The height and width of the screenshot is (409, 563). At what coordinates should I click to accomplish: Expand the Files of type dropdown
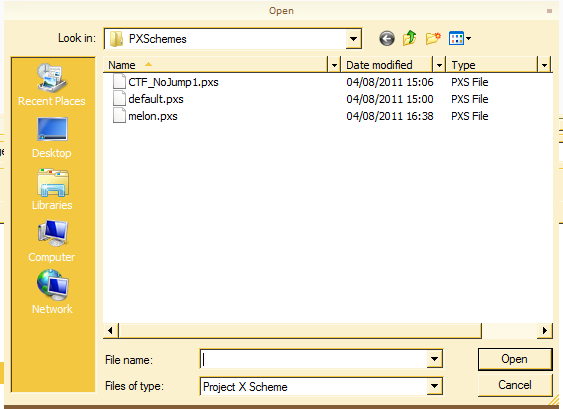pyautogui.click(x=434, y=386)
